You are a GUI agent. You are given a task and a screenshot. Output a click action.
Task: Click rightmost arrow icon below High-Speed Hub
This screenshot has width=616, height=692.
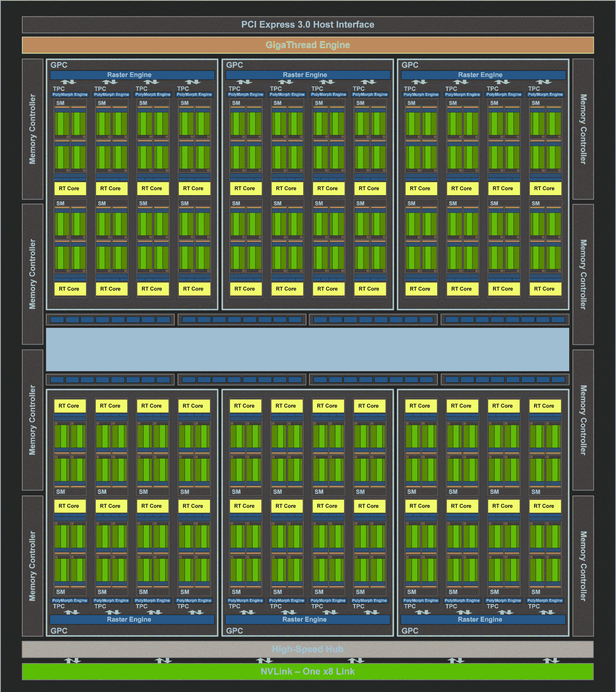551,660
